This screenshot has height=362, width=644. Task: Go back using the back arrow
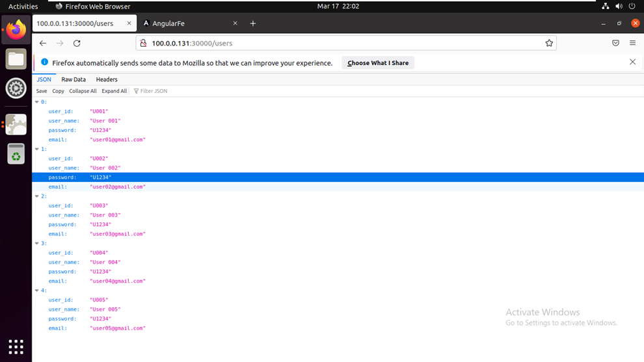pyautogui.click(x=43, y=43)
